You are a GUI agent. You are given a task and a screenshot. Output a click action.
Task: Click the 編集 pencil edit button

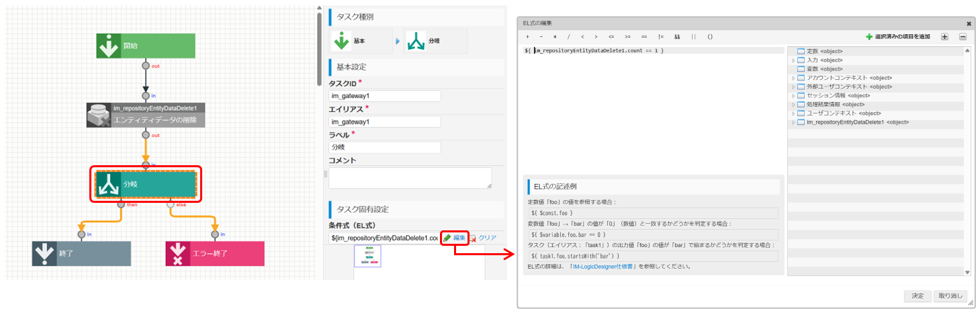tap(454, 238)
